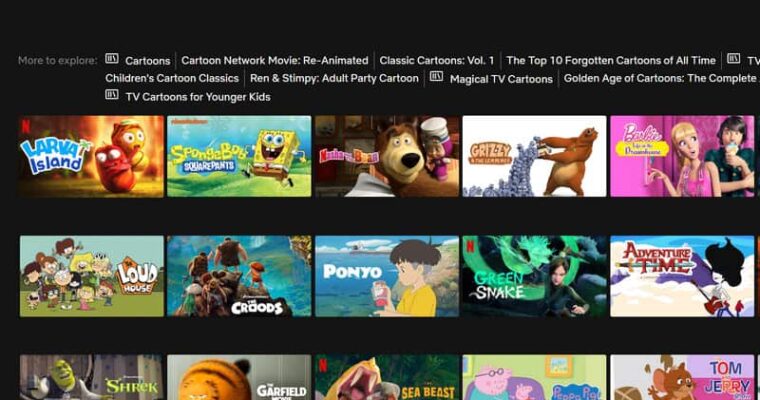Click the collection icon beside Magical TV Cartoons
The image size is (760, 400).
point(436,77)
